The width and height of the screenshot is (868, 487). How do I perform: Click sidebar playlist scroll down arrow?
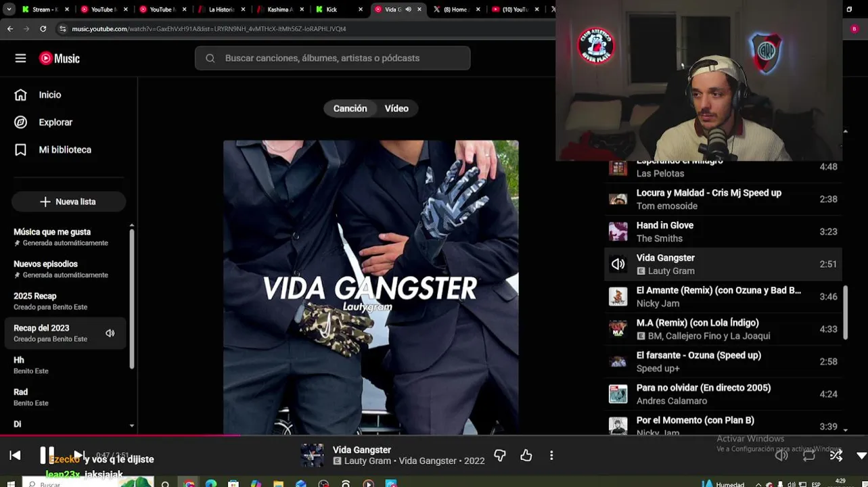click(x=131, y=426)
